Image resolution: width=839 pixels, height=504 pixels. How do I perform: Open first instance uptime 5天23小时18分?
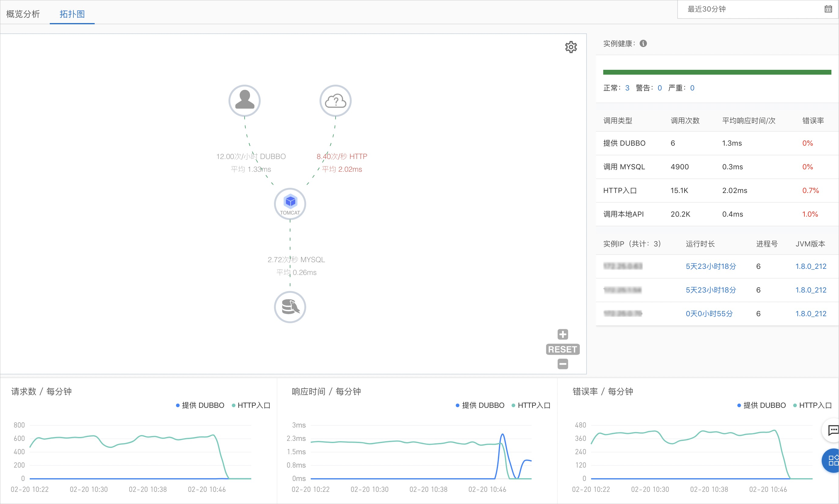(x=711, y=266)
